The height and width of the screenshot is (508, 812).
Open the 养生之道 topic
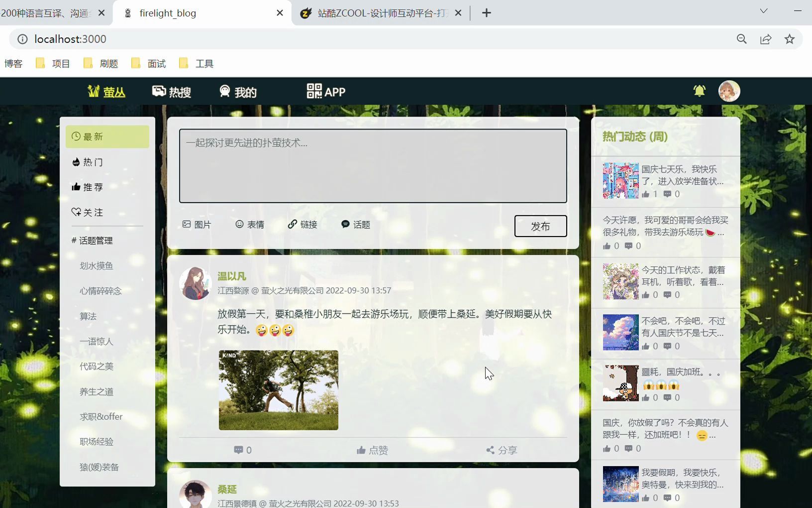click(x=97, y=391)
